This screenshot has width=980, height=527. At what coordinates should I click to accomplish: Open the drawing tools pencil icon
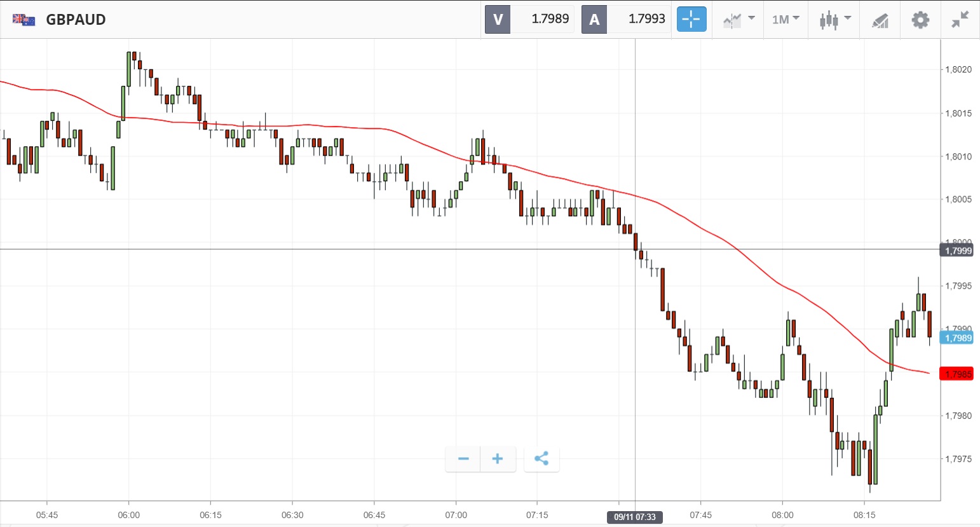pyautogui.click(x=880, y=20)
